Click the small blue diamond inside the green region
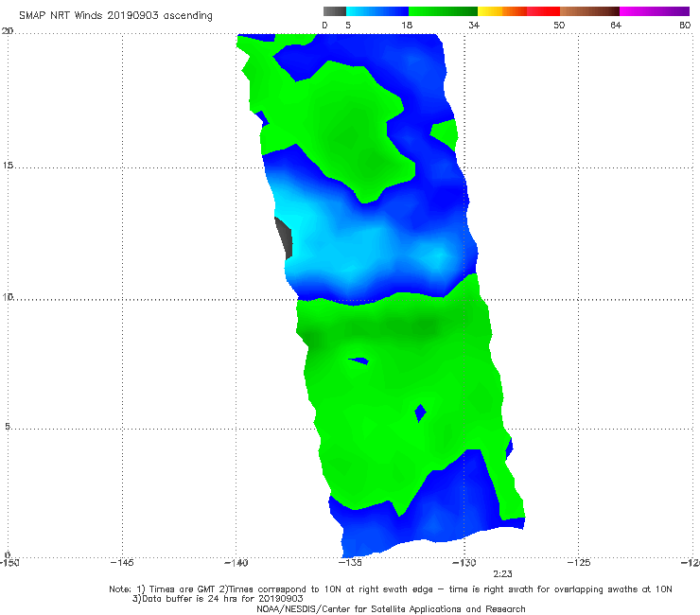 pos(420,413)
